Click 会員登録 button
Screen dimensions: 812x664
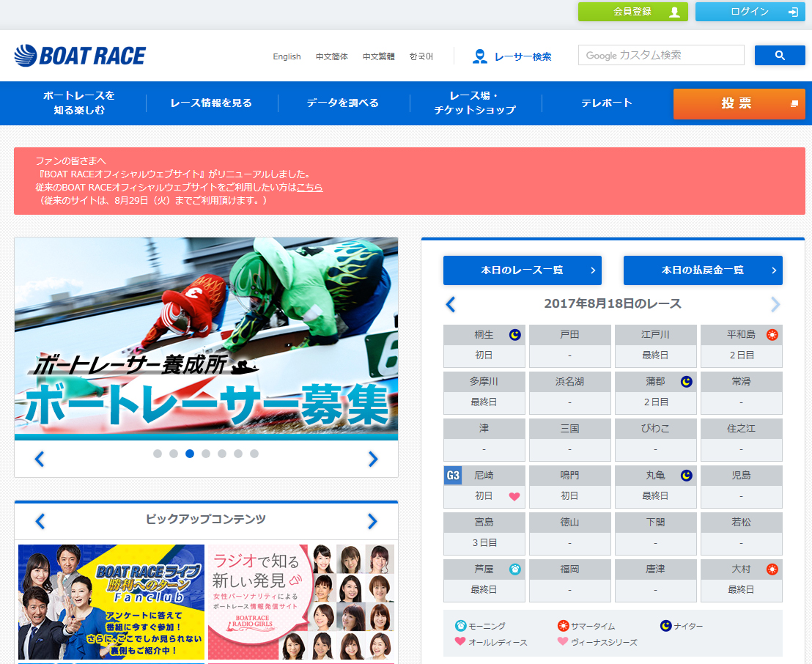(633, 12)
